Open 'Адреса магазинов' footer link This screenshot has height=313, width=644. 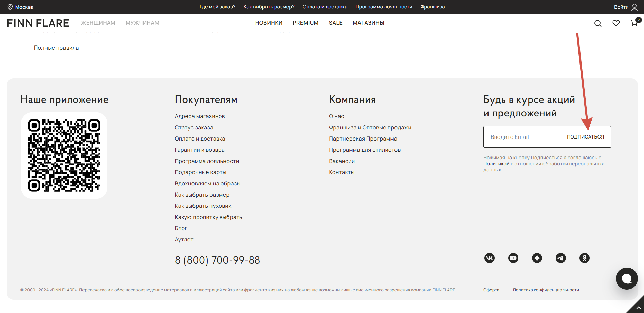(x=200, y=116)
